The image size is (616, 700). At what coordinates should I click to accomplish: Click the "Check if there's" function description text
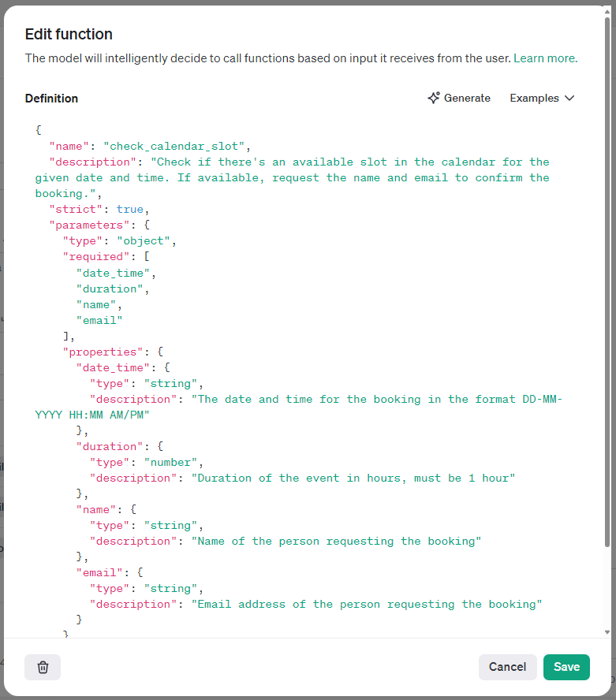(x=292, y=177)
